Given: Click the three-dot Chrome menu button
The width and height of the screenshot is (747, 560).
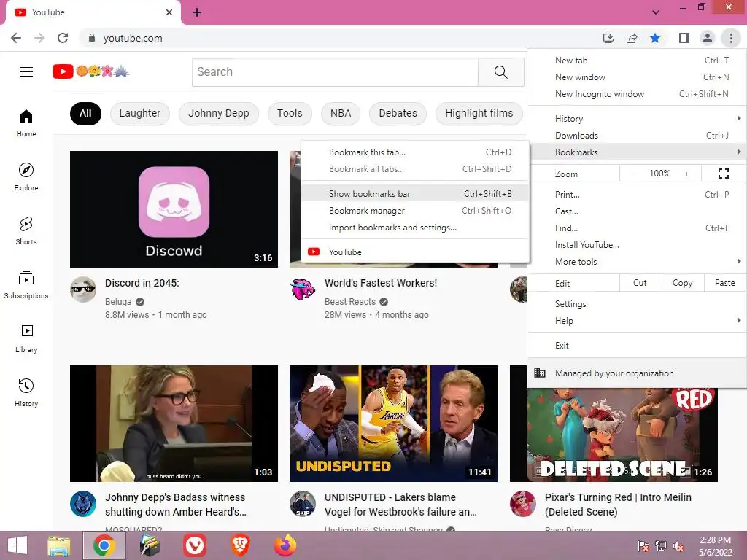Looking at the screenshot, I should click(x=731, y=38).
